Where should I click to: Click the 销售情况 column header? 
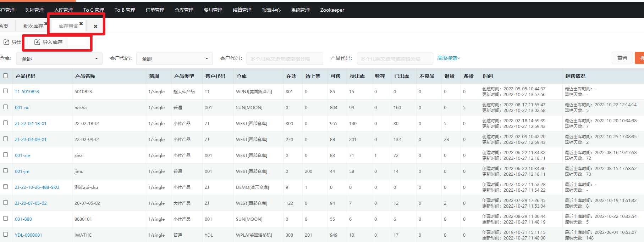tap(576, 76)
